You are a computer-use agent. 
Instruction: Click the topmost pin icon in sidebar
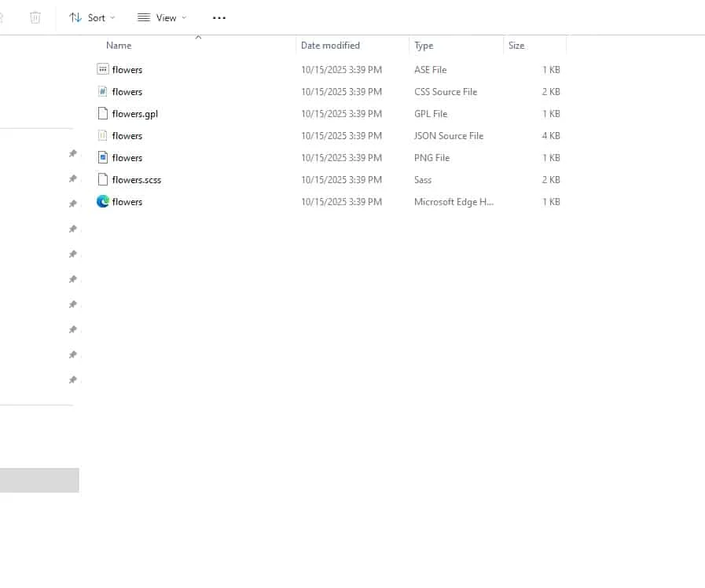(x=72, y=153)
